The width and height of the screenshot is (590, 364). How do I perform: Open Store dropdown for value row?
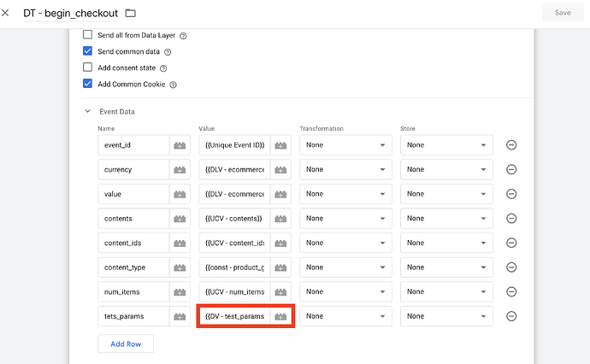click(x=446, y=194)
